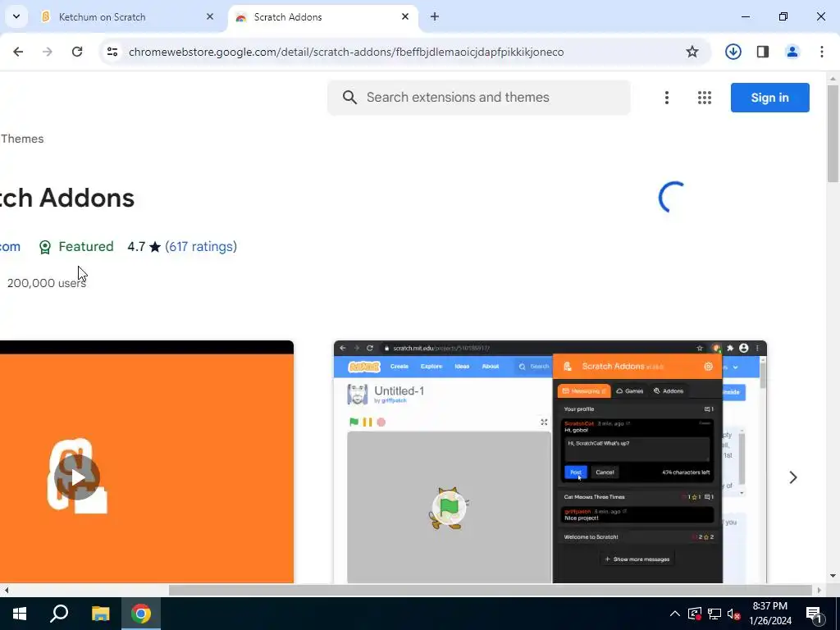The height and width of the screenshot is (630, 840).
Task: Open web store more options menu
Action: pos(667,98)
